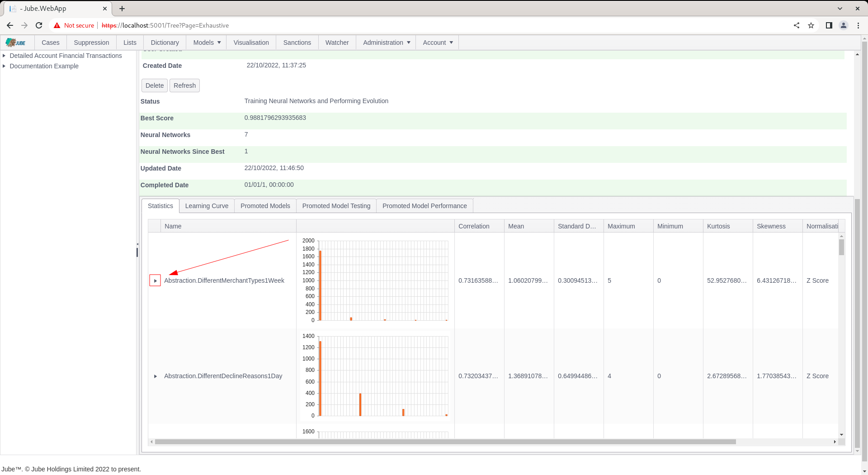Expand Abstraction.DifferentMerchantTypes1Week row
This screenshot has width=868, height=475.
pos(155,281)
